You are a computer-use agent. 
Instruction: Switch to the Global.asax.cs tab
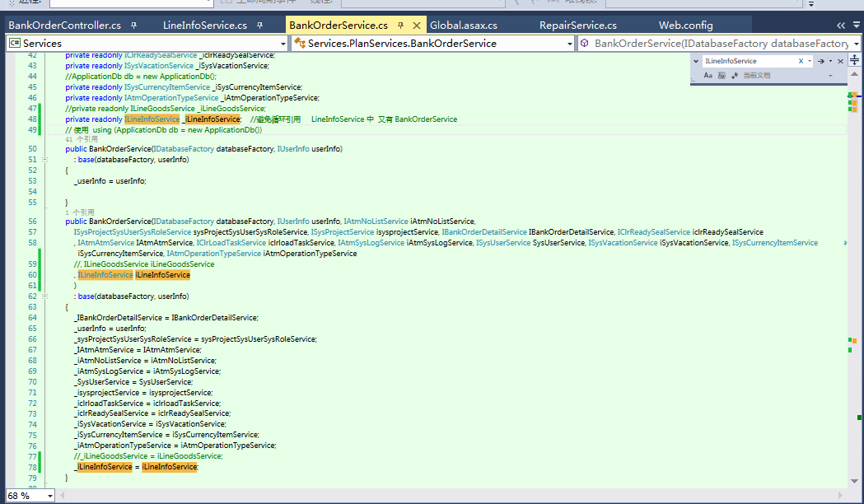[x=463, y=26]
